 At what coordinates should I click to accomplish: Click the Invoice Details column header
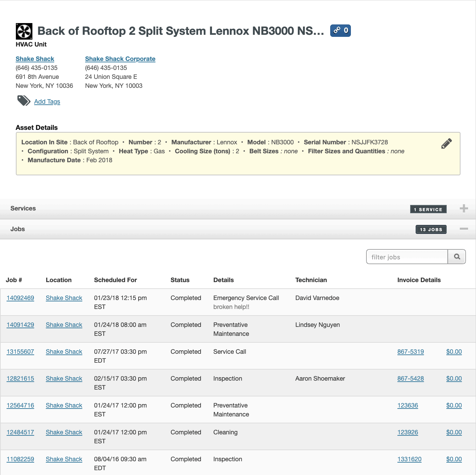click(x=419, y=280)
